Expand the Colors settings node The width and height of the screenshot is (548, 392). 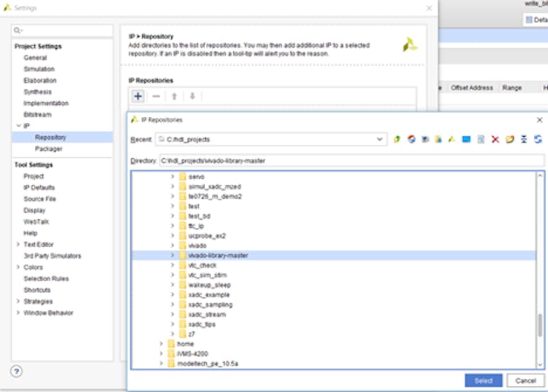[x=19, y=267]
